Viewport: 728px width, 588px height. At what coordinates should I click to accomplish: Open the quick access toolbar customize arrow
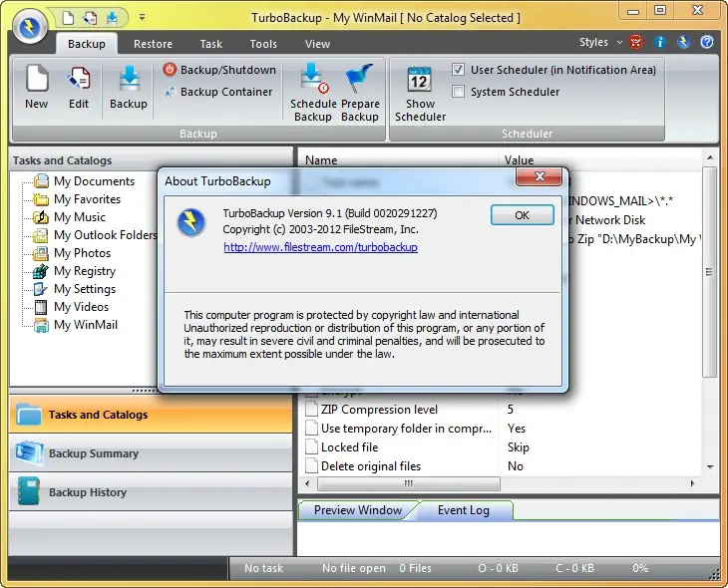coord(142,18)
